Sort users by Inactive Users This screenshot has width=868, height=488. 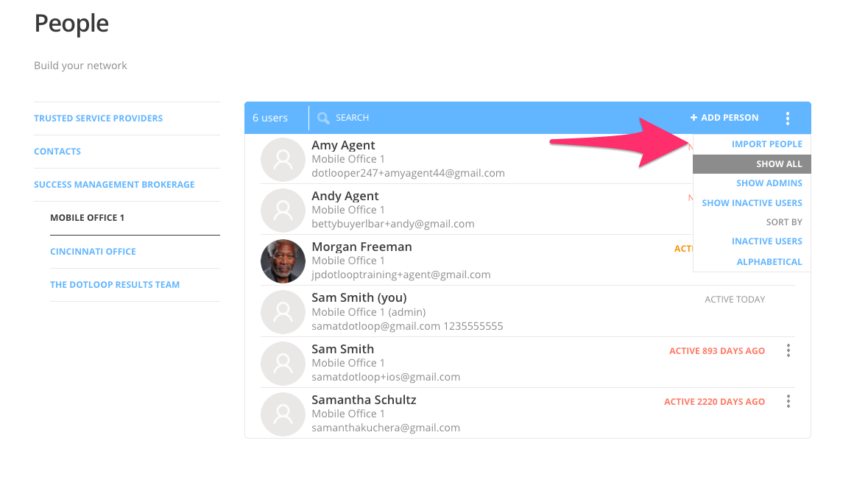point(767,241)
